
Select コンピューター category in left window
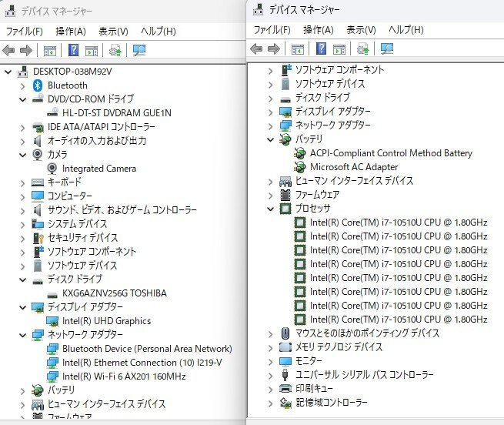tap(70, 196)
